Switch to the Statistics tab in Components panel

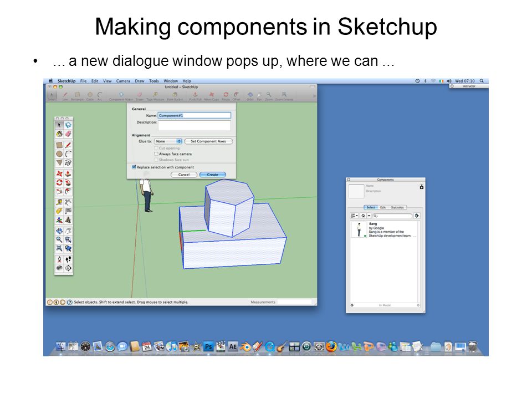[x=397, y=207]
